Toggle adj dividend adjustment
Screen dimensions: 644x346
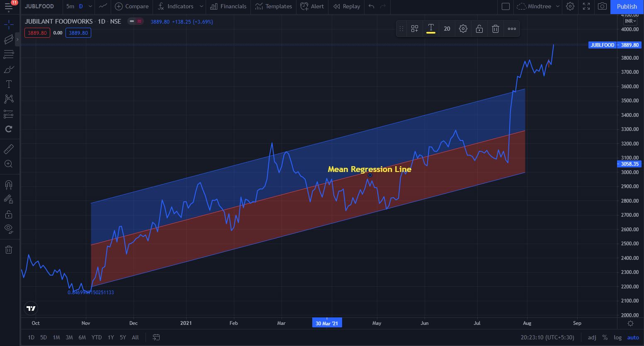click(x=592, y=337)
